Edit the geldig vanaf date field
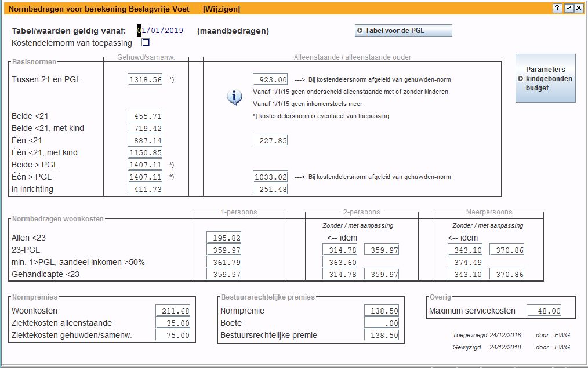Image resolution: width=588 pixels, height=368 pixels. pyautogui.click(x=160, y=30)
